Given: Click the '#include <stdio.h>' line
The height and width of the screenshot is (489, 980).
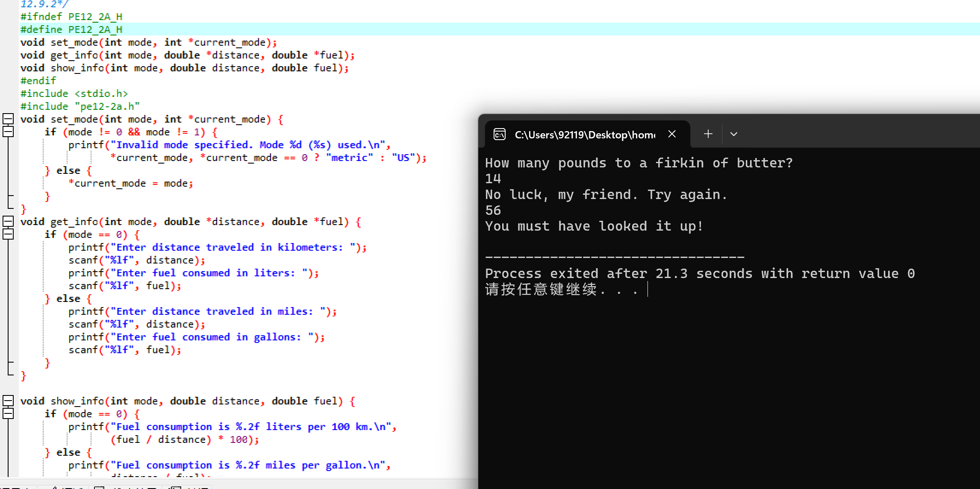Looking at the screenshot, I should 74,94.
